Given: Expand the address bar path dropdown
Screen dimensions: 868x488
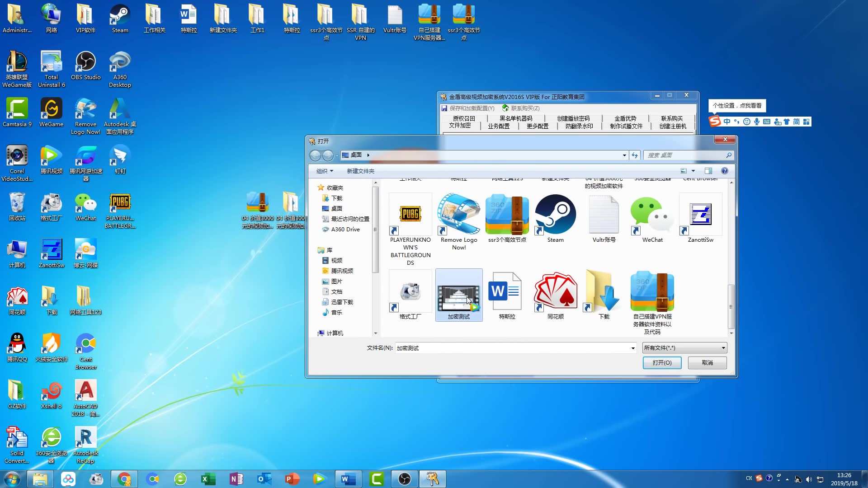Looking at the screenshot, I should [624, 155].
